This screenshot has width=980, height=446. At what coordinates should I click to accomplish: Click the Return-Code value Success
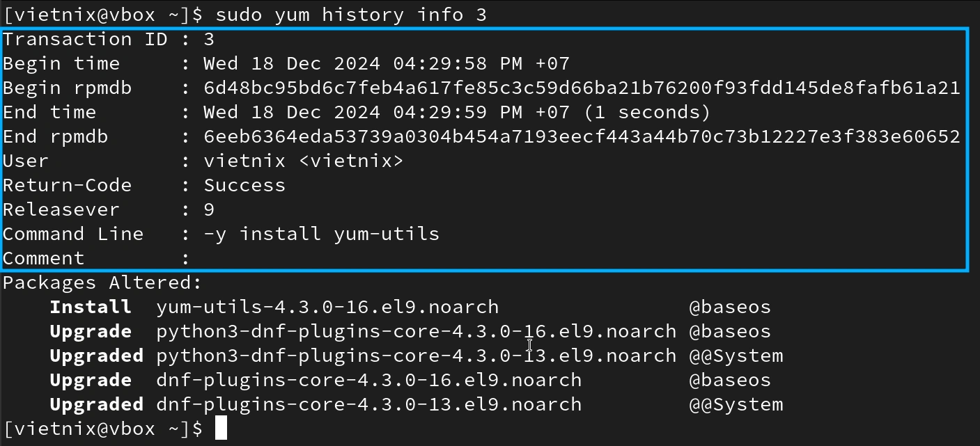point(244,185)
